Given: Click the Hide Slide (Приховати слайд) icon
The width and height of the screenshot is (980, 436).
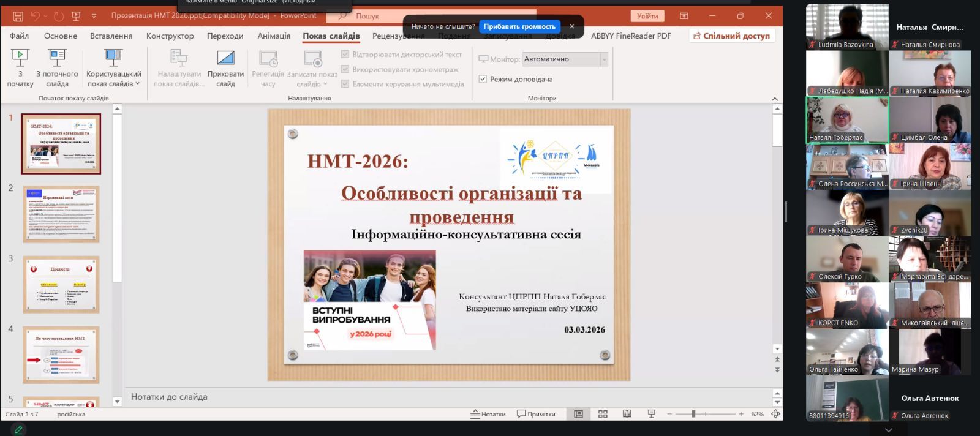Looking at the screenshot, I should pyautogui.click(x=225, y=59).
